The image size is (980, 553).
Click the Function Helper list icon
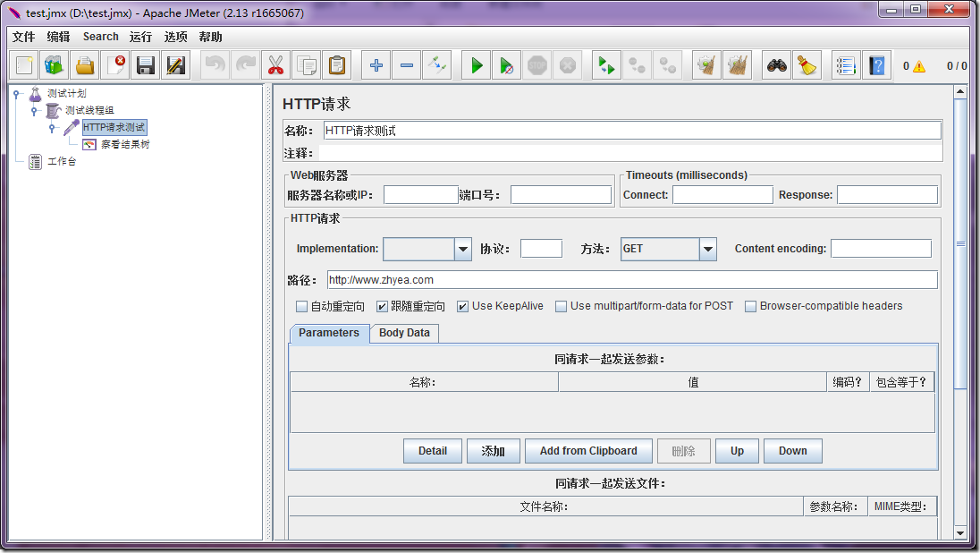coord(846,65)
